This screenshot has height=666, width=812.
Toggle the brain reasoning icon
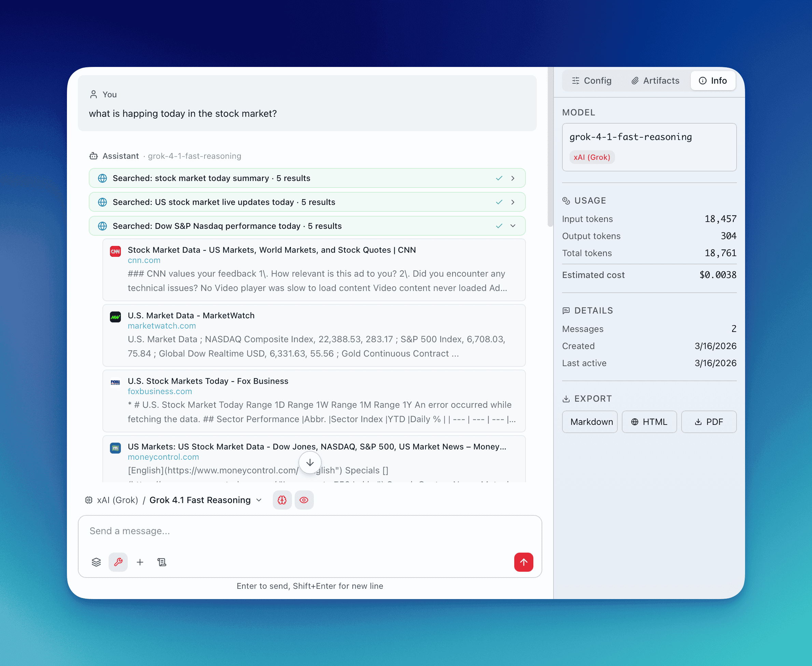(x=282, y=500)
